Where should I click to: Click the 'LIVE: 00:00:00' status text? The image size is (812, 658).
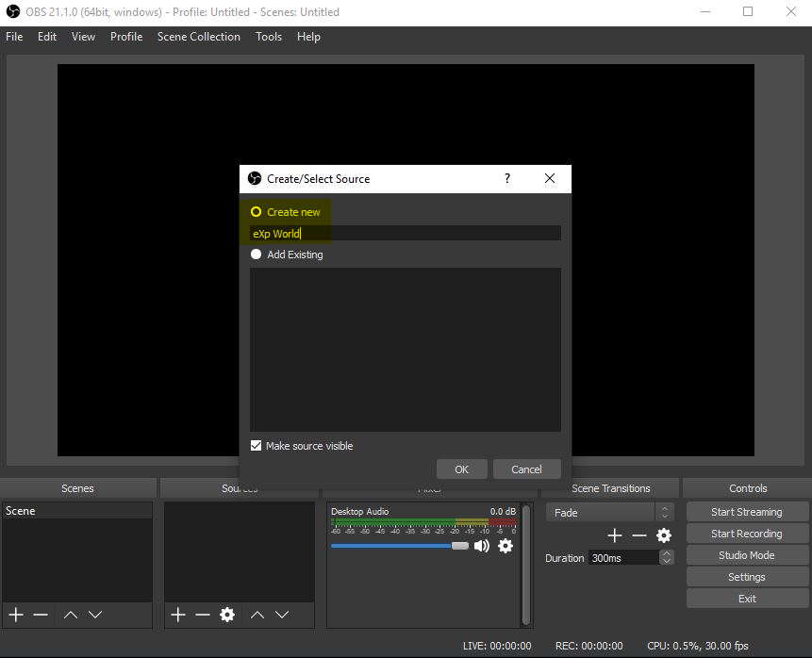(x=497, y=646)
